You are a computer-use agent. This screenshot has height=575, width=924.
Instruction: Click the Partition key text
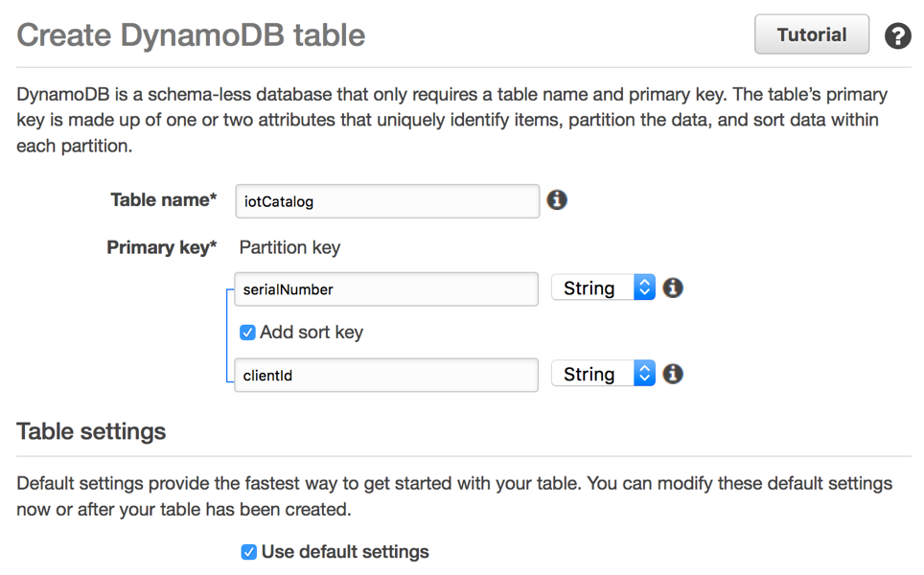[x=289, y=248]
